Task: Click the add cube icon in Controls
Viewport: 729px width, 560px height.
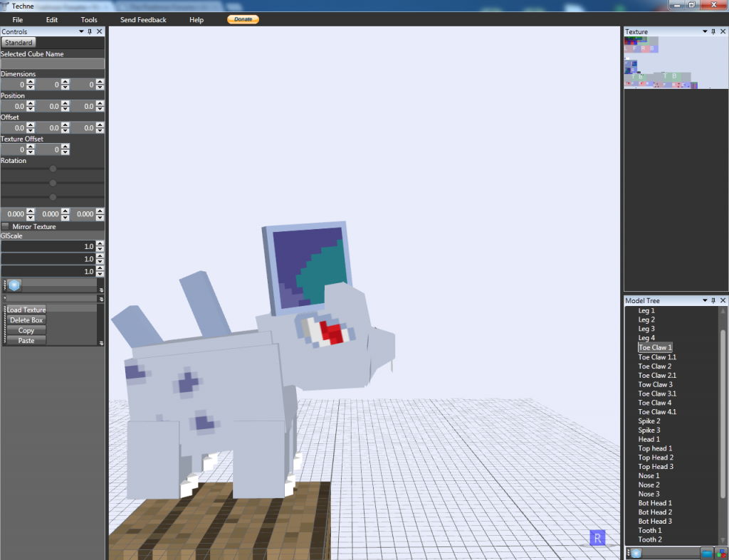Action: (x=14, y=285)
